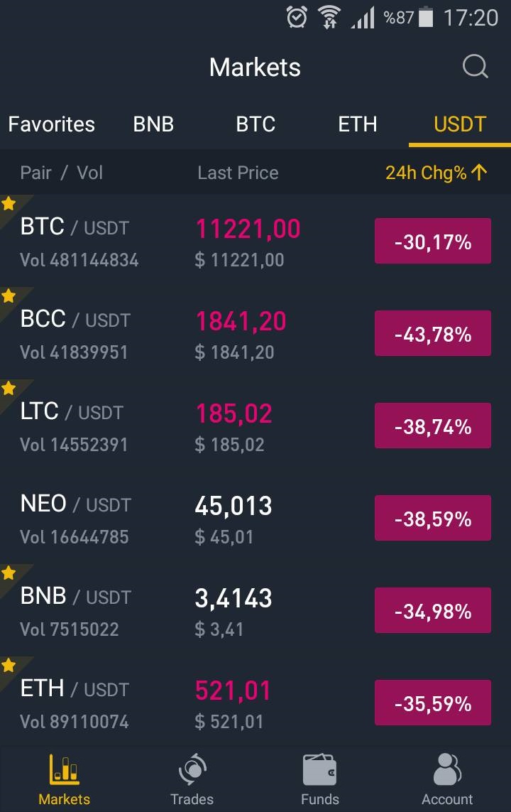The width and height of the screenshot is (511, 812).
Task: Open the search magnifier icon
Action: pyautogui.click(x=476, y=66)
